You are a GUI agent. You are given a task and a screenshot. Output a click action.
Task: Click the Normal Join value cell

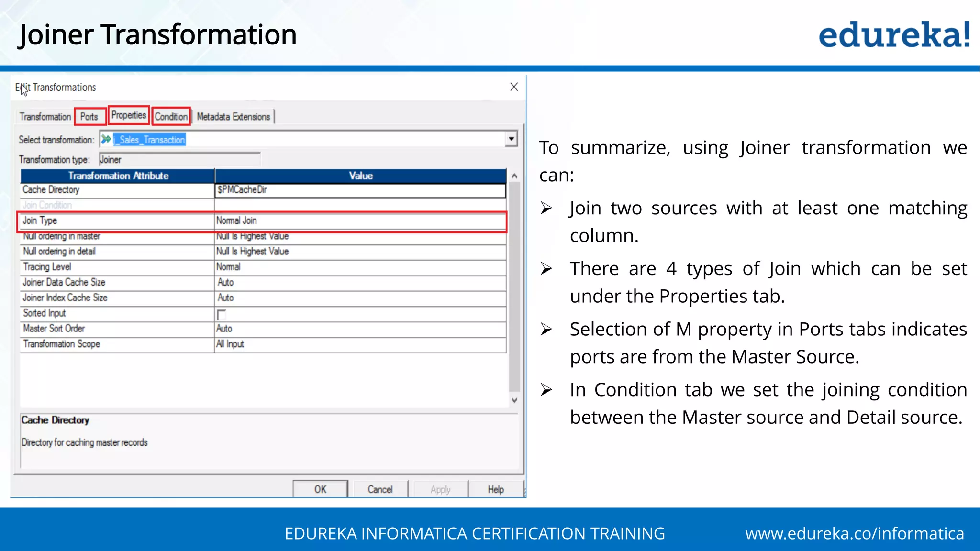point(360,220)
